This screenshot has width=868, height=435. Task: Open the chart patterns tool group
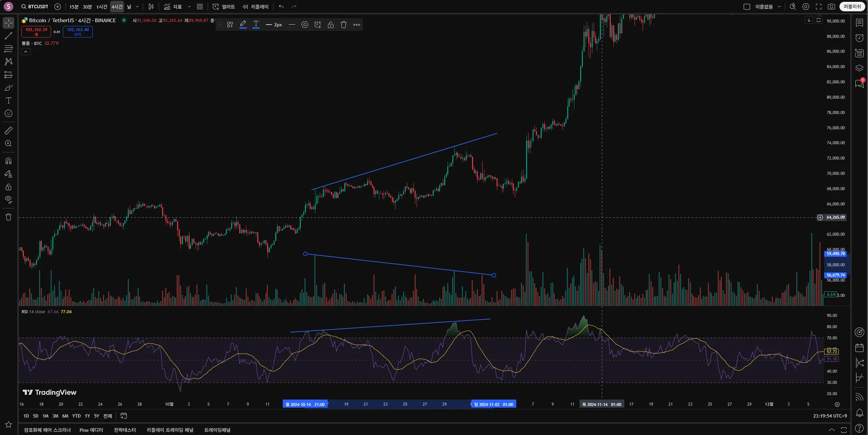pyautogui.click(x=9, y=61)
